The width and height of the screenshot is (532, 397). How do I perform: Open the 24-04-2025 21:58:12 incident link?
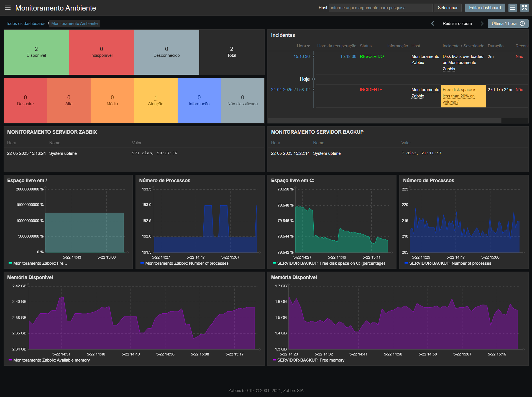(290, 90)
